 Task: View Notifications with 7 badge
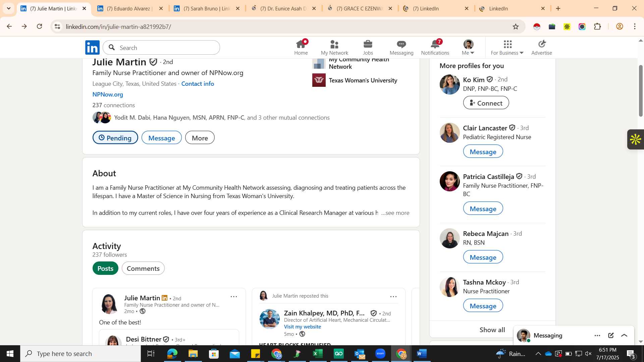click(x=435, y=47)
